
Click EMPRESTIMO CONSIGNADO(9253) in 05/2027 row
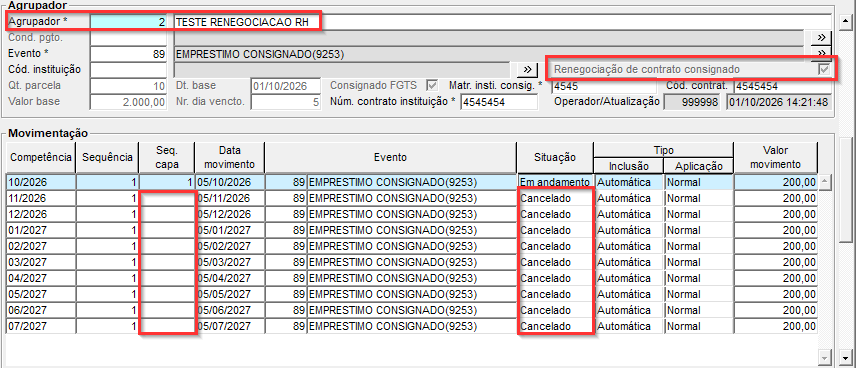(412, 294)
